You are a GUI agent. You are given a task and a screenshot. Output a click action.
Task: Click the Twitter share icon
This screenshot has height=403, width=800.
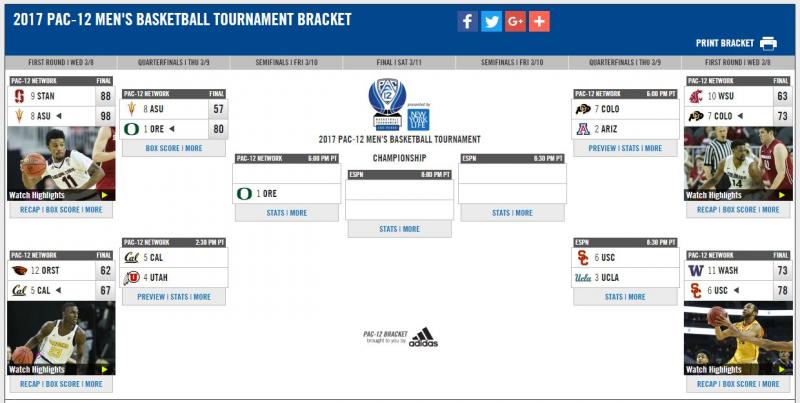[491, 21]
